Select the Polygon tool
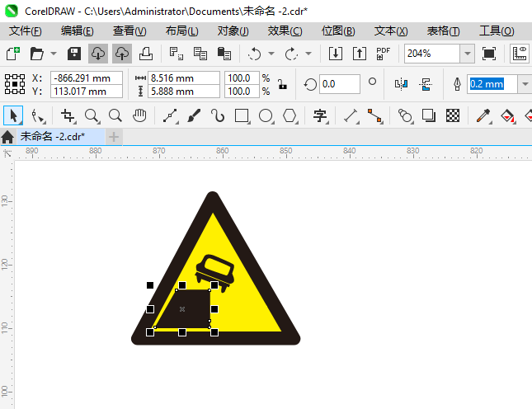 pyautogui.click(x=290, y=115)
